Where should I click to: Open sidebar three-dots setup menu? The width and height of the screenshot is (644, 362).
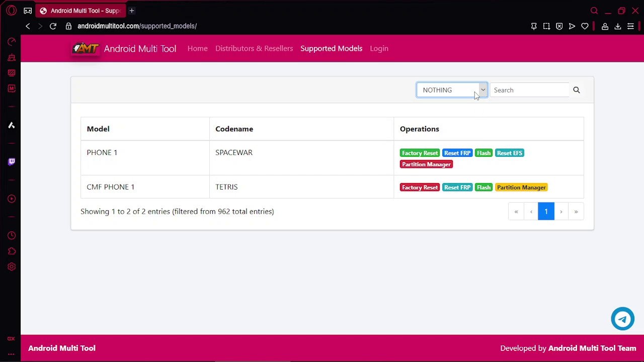pyautogui.click(x=11, y=353)
